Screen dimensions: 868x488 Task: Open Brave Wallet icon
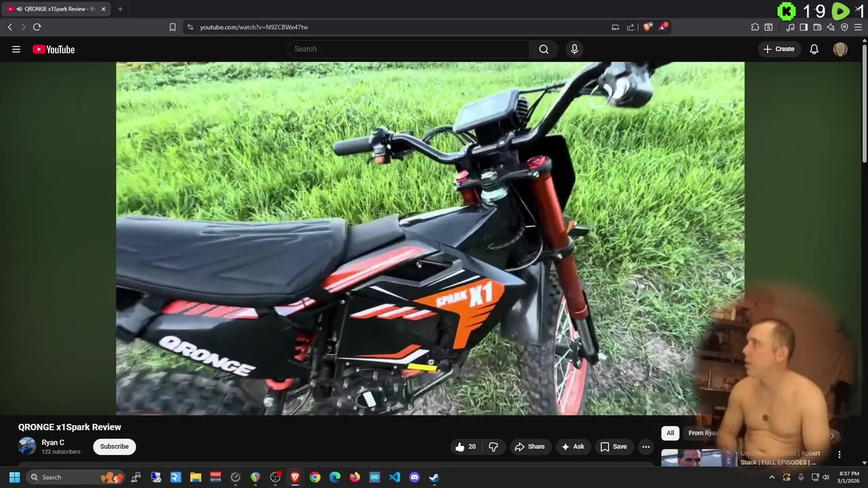(x=817, y=27)
